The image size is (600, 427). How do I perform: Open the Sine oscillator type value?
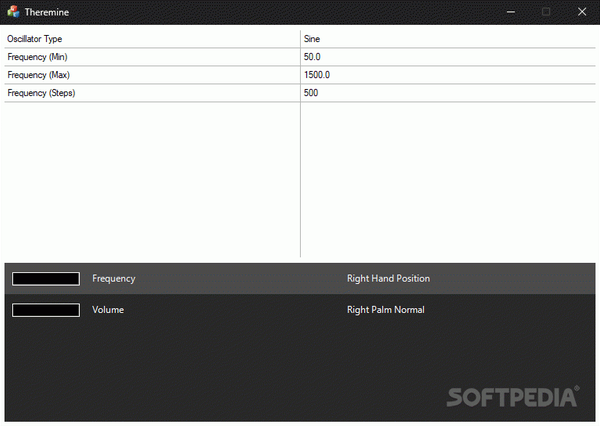(x=312, y=39)
